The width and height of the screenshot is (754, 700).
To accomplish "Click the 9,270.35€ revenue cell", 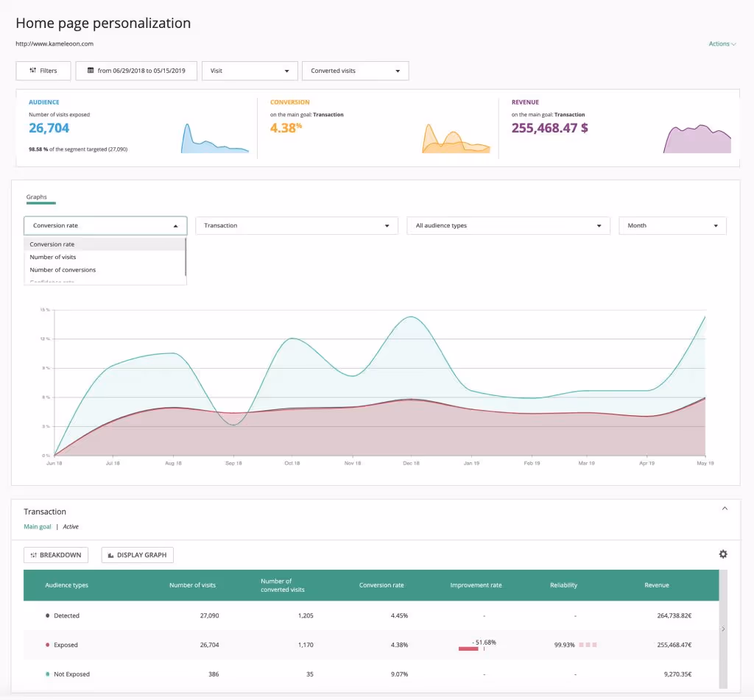I will [677, 674].
